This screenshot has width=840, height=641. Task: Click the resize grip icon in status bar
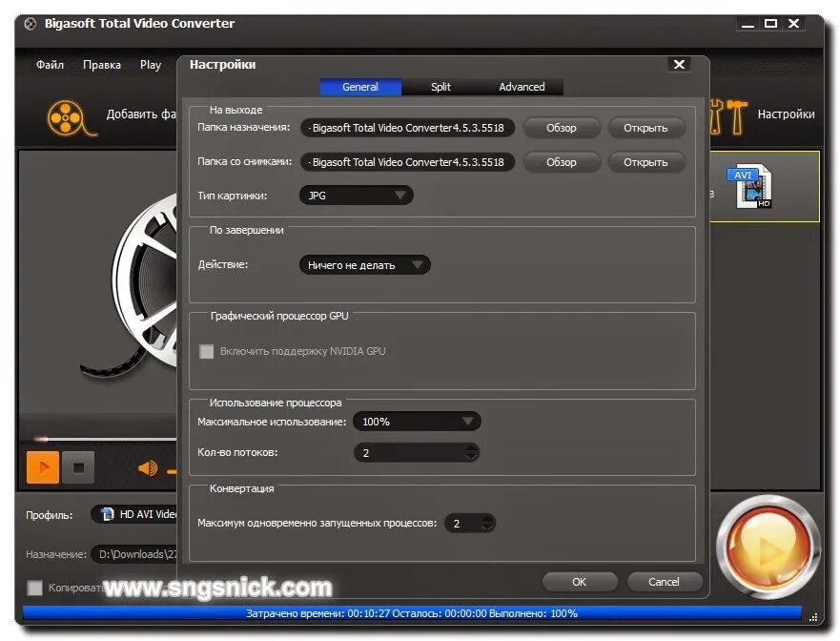click(812, 617)
